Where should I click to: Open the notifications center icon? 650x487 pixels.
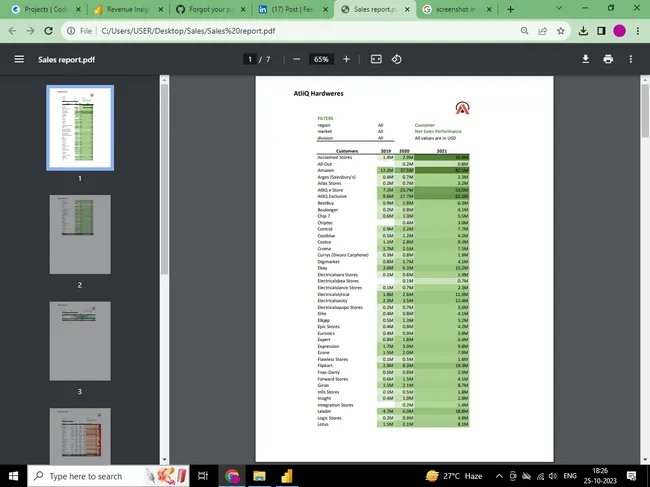(631, 476)
